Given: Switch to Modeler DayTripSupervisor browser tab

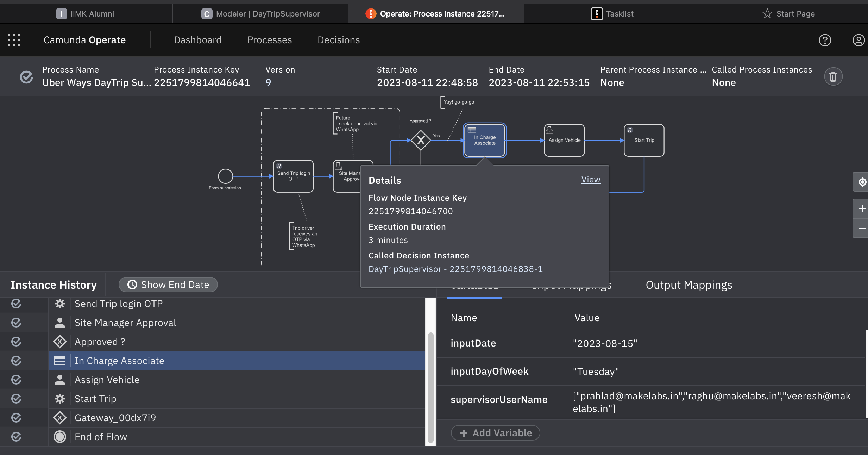Looking at the screenshot, I should (260, 14).
